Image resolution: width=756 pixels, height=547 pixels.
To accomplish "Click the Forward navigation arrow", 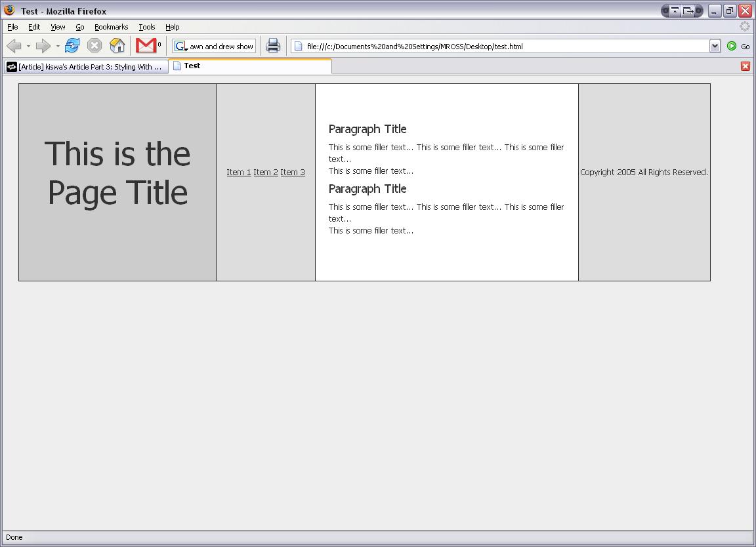I will [x=43, y=46].
